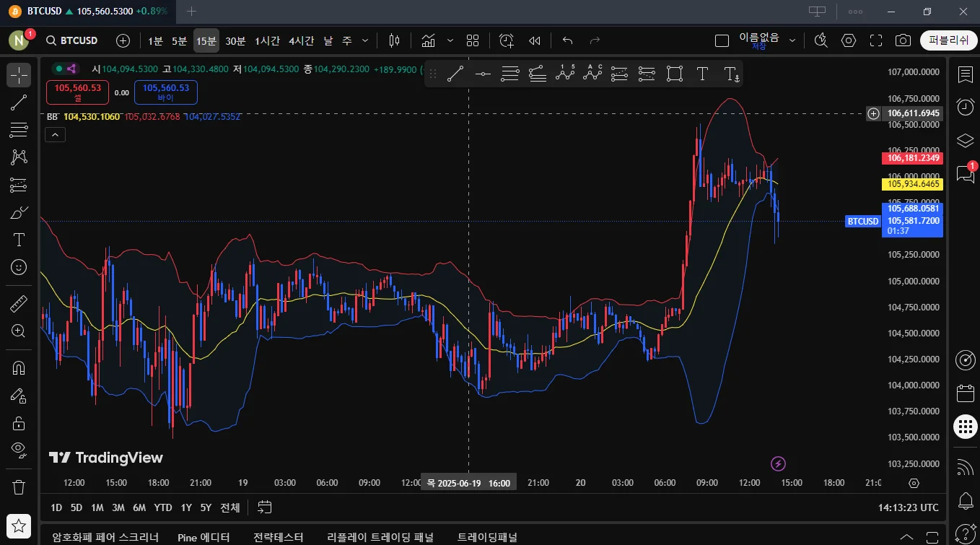Open the indicators menu icon
The width and height of the screenshot is (980, 545).
click(429, 40)
